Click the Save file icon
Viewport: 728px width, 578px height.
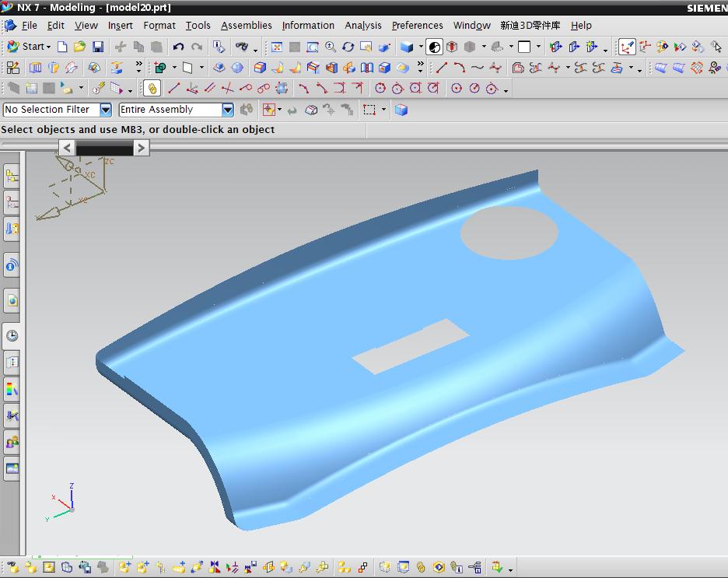click(x=98, y=47)
